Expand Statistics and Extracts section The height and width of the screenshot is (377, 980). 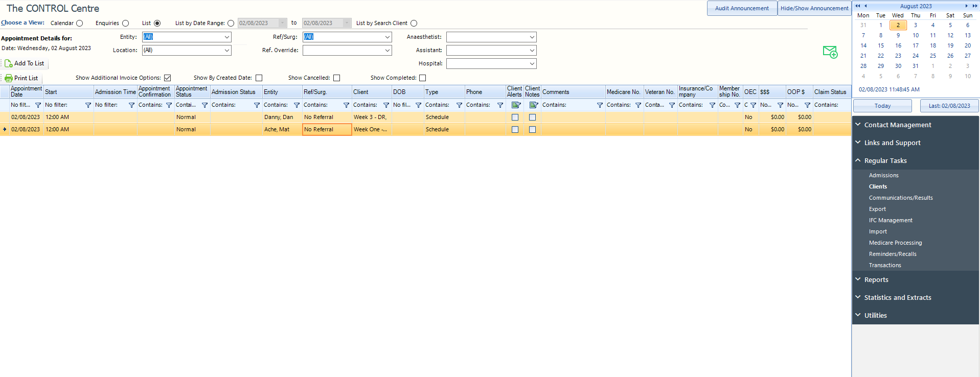(915, 298)
